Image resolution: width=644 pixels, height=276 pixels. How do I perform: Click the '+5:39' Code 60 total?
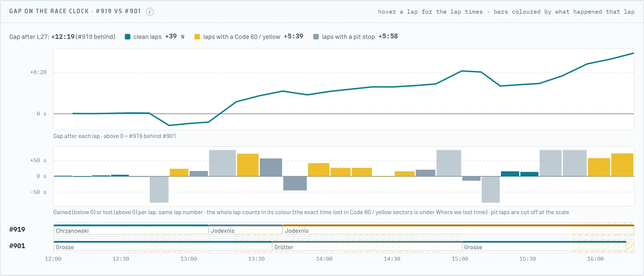click(293, 36)
